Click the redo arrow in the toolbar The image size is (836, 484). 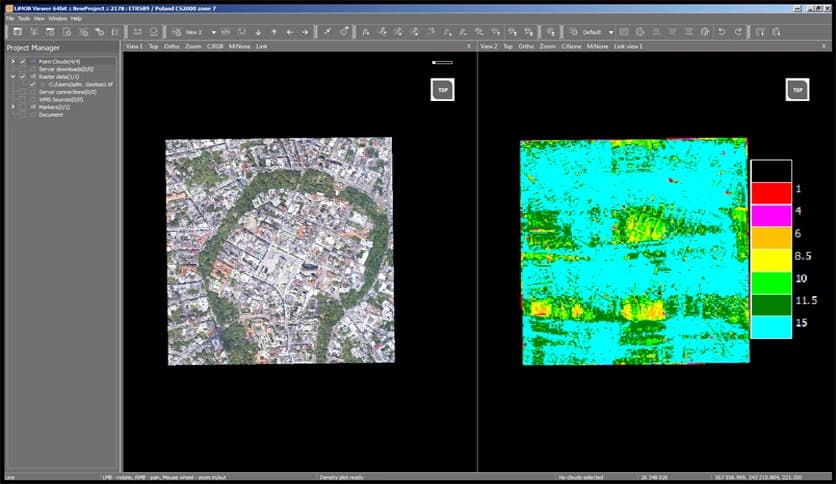[x=738, y=32]
